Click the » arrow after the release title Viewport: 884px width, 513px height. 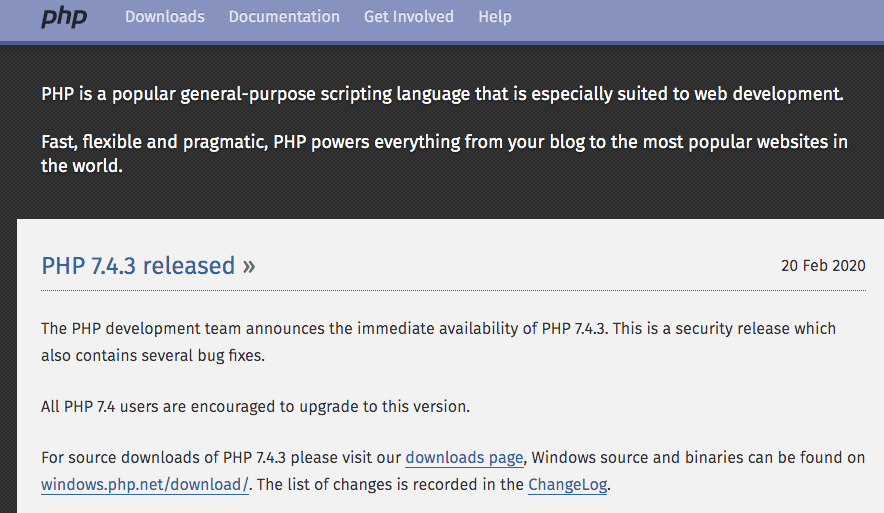coord(249,266)
